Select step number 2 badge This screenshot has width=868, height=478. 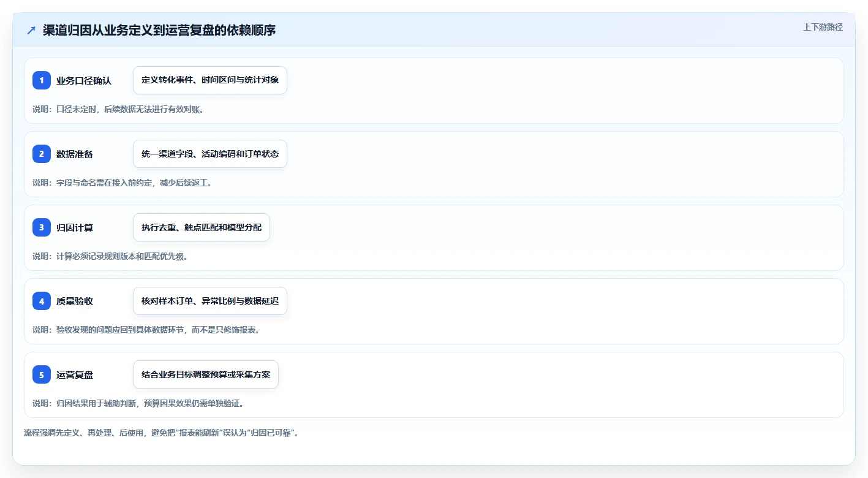pos(42,154)
